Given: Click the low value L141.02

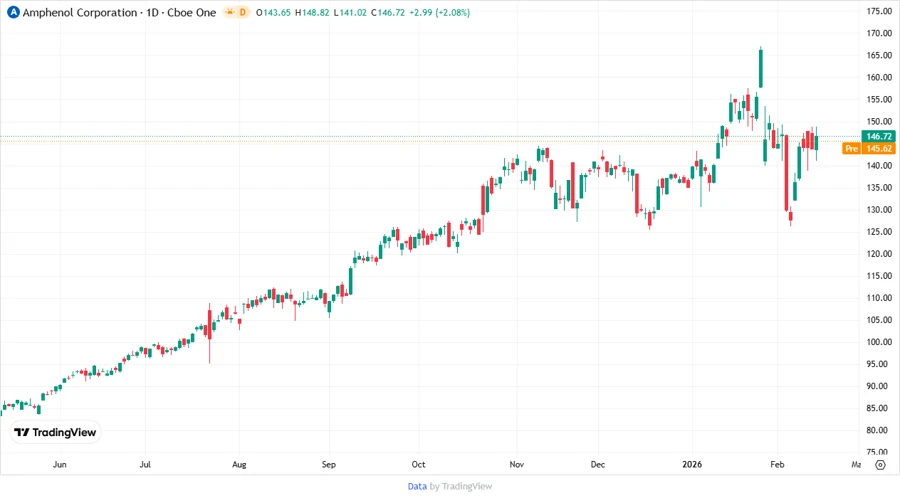Looking at the screenshot, I should click(350, 13).
